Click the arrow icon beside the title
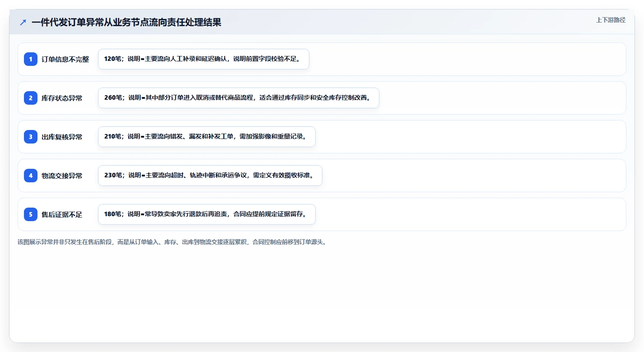 pos(23,22)
